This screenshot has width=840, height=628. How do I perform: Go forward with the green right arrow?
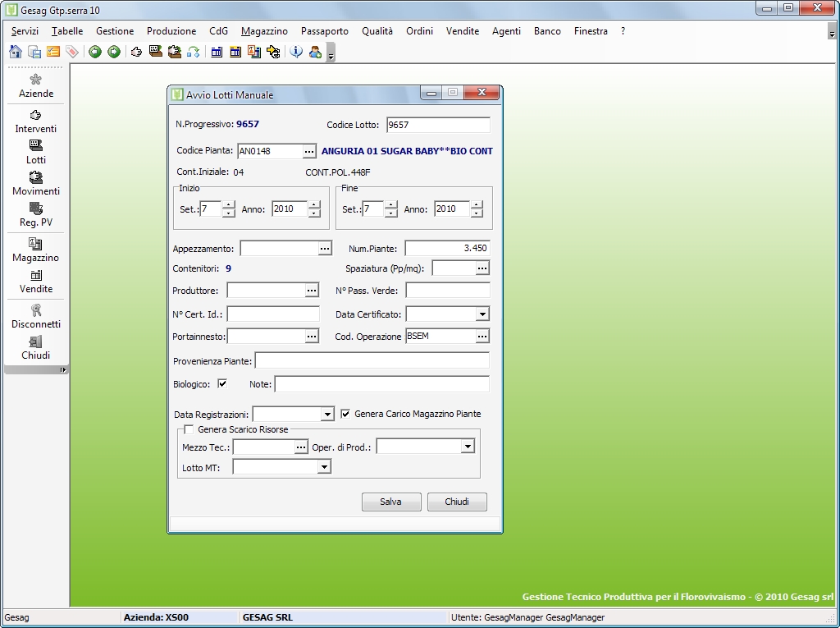(x=113, y=52)
